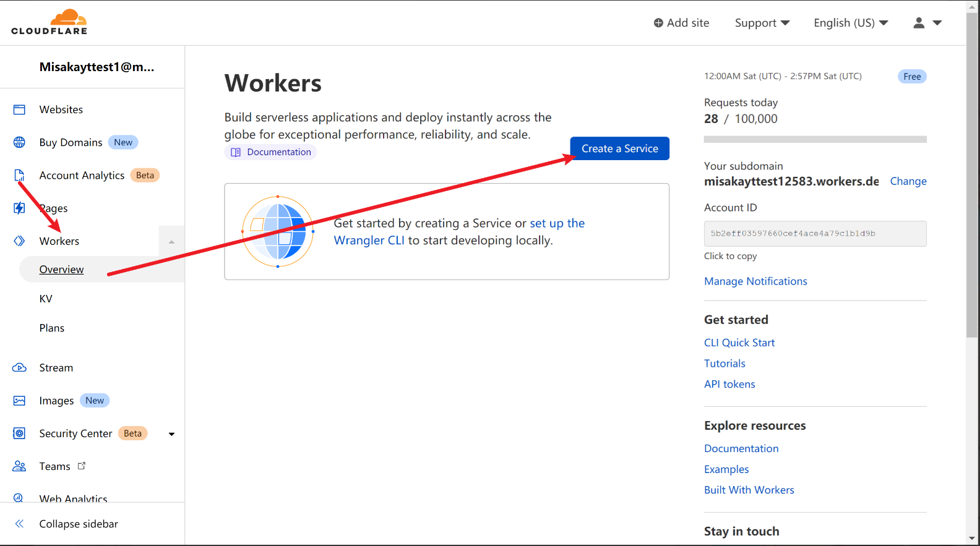Open the Tutorials link

pyautogui.click(x=724, y=364)
